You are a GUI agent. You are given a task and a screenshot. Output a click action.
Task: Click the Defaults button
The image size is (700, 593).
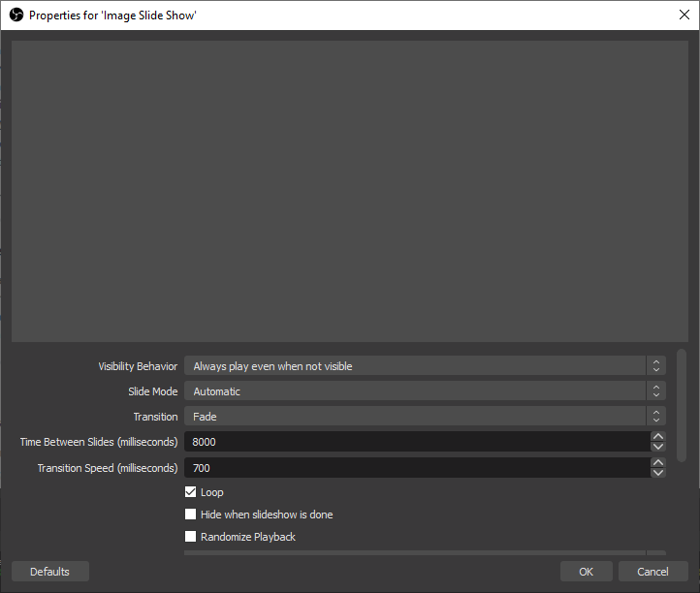point(50,572)
